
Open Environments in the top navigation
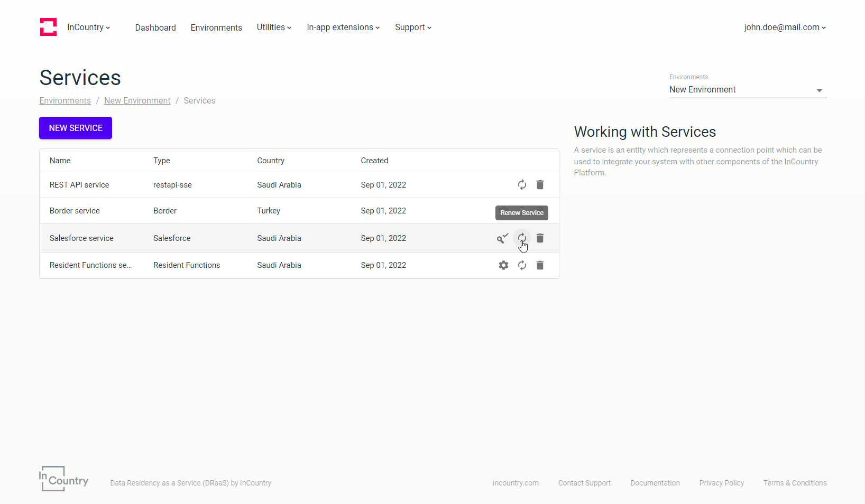click(216, 27)
